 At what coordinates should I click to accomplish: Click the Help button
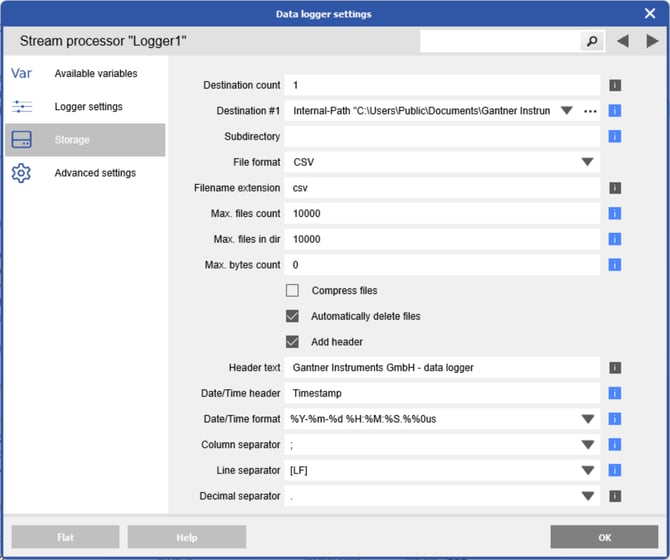pos(187,537)
